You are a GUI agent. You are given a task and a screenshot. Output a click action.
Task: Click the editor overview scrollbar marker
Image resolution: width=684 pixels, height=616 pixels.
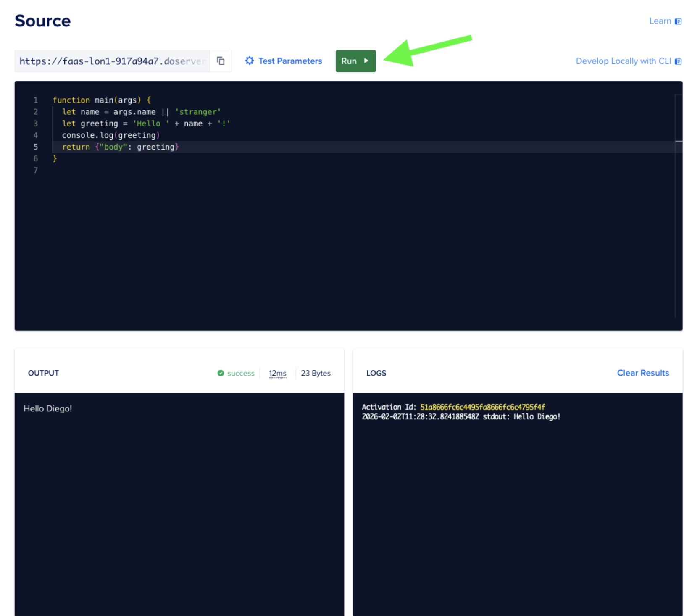[678, 141]
